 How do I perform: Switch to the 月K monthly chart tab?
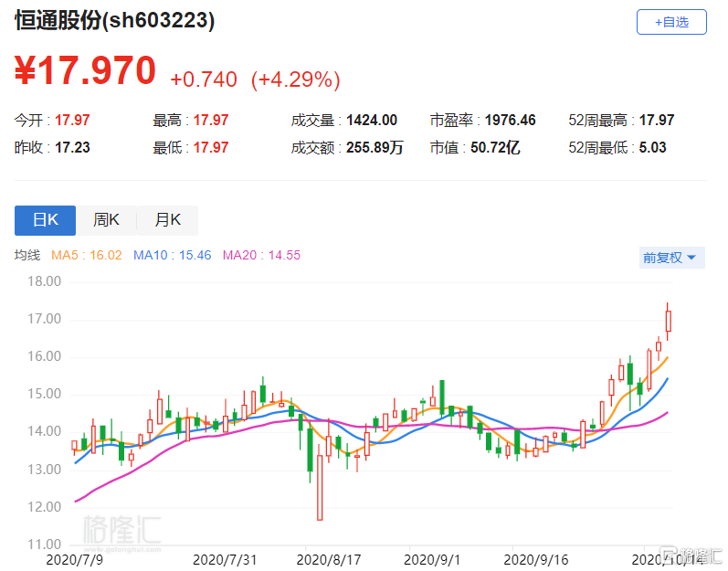pyautogui.click(x=167, y=220)
